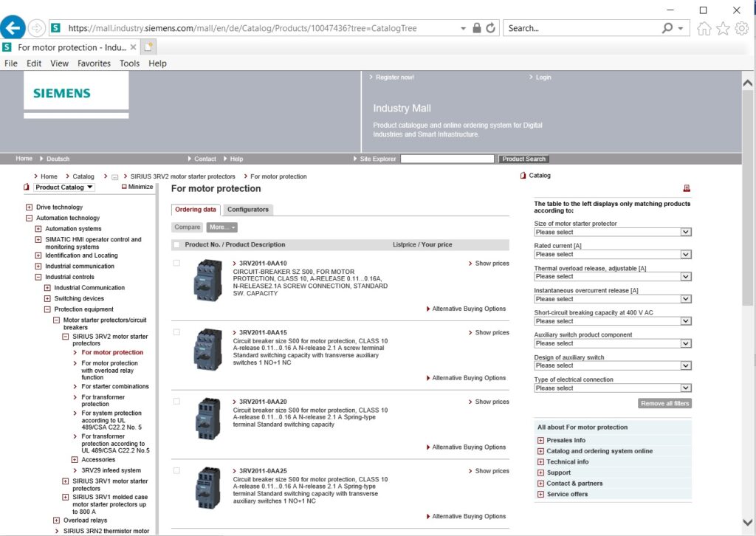756x536 pixels.
Task: Click the site favicon in address bar
Action: click(x=56, y=28)
